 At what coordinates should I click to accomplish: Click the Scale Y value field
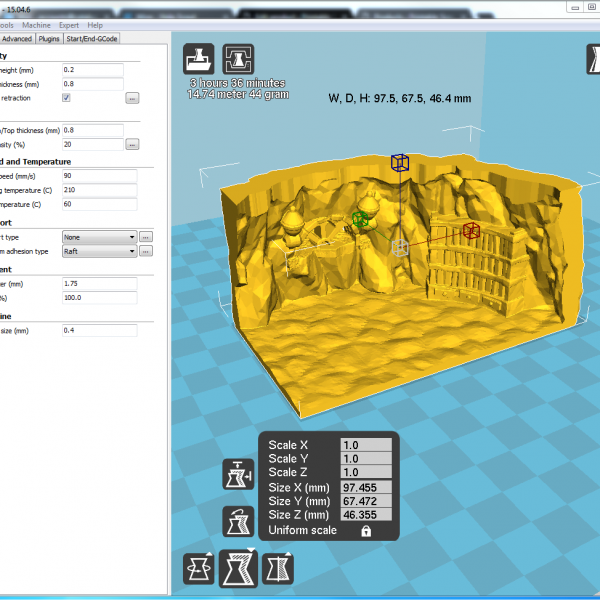[366, 458]
